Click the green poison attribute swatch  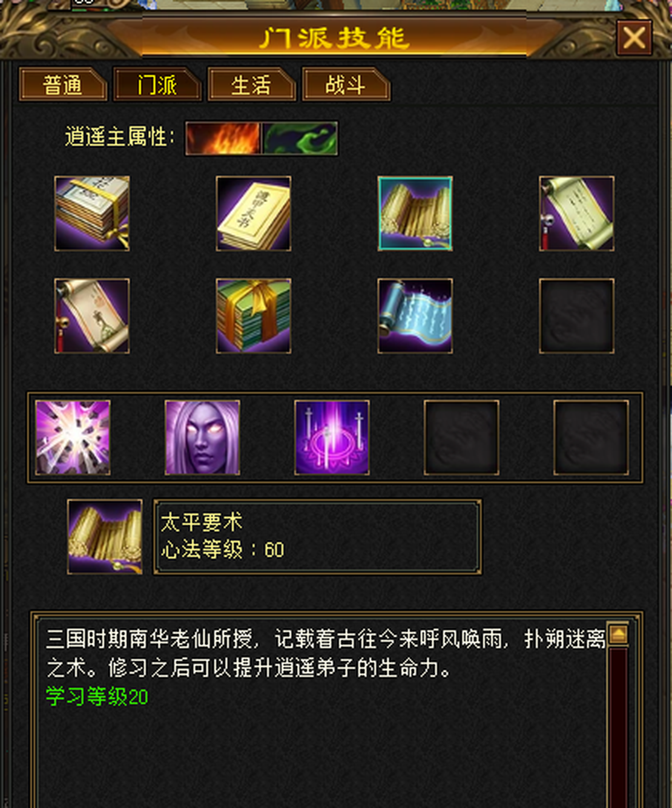300,138
